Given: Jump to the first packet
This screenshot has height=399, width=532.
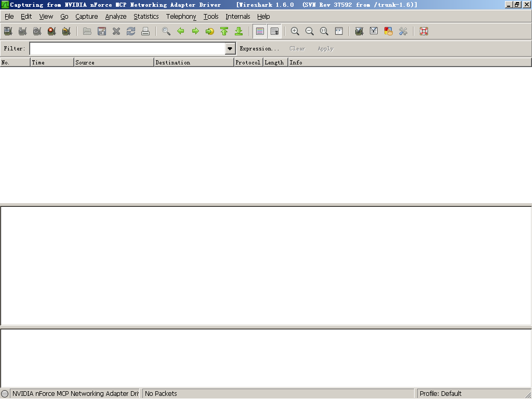Looking at the screenshot, I should 224,31.
